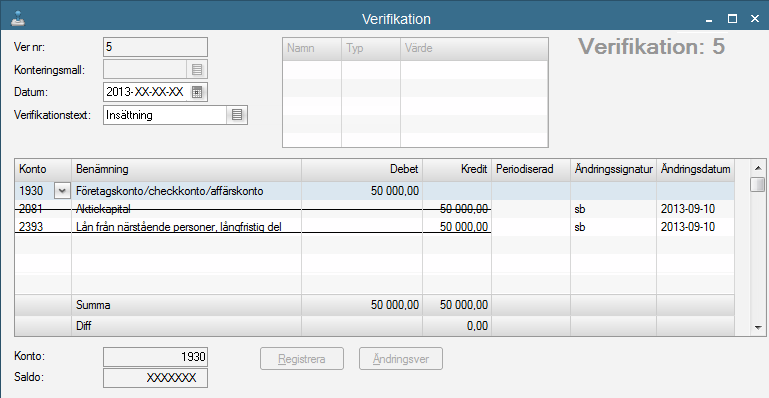Click the Debet 50 000,00 cell for 1930

coord(362,191)
